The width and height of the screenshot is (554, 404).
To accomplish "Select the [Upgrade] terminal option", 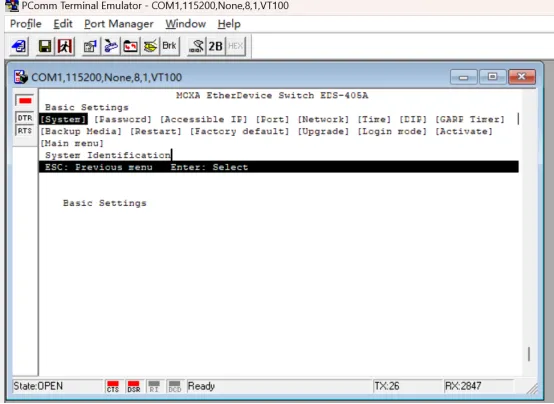I will pos(323,131).
